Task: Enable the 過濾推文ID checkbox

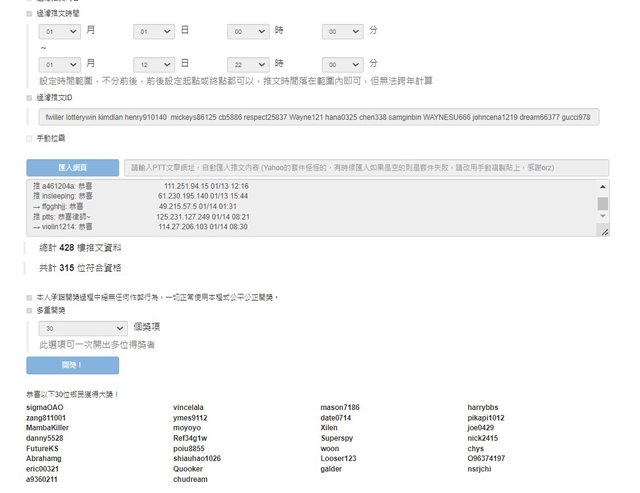Action: (x=29, y=98)
